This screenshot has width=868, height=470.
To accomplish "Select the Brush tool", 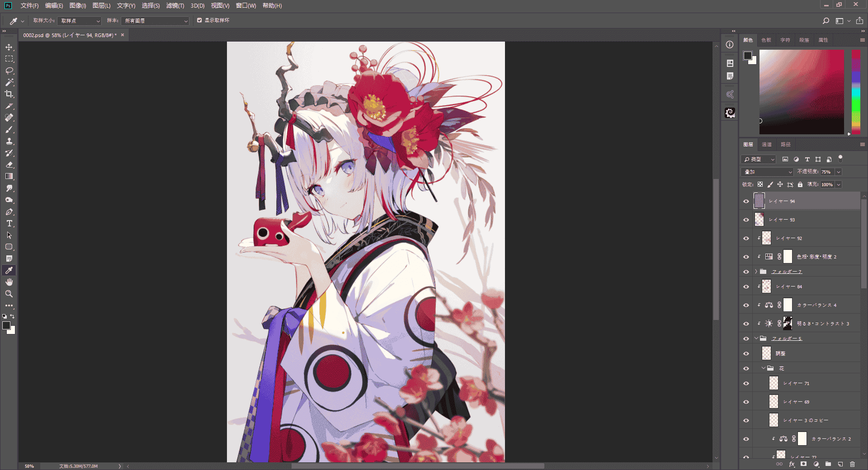I will (9, 129).
